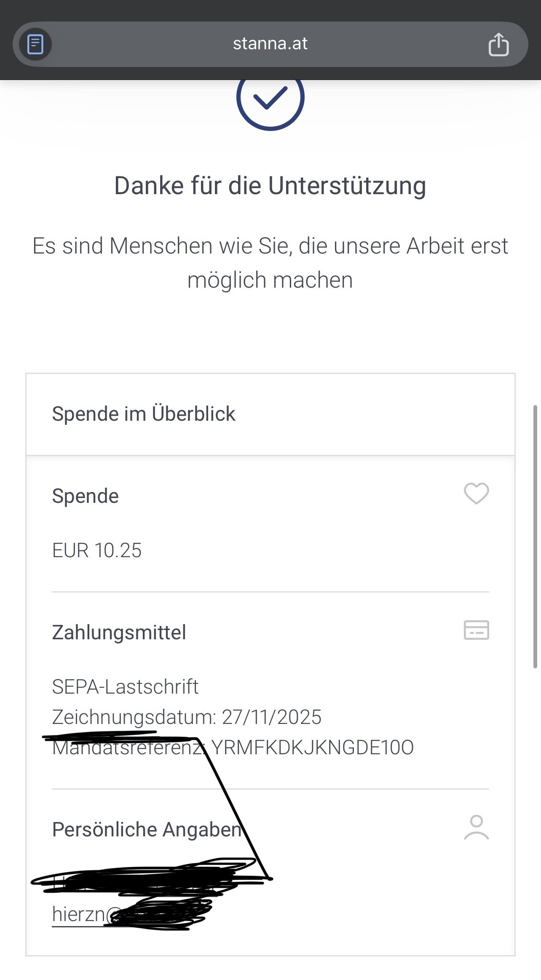Select the "Spende im Überblick" section header

[x=144, y=414]
